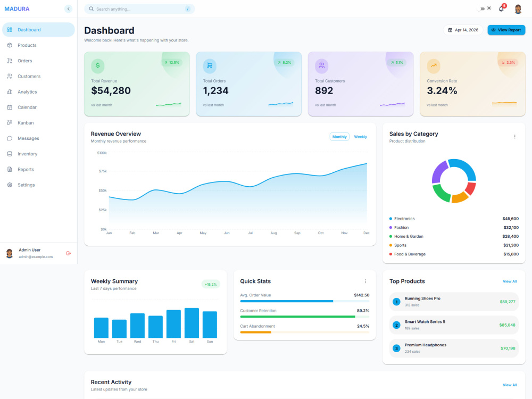Click the Avg. Order Value progress bar
Viewport: 532px width, 399px height.
(x=305, y=301)
